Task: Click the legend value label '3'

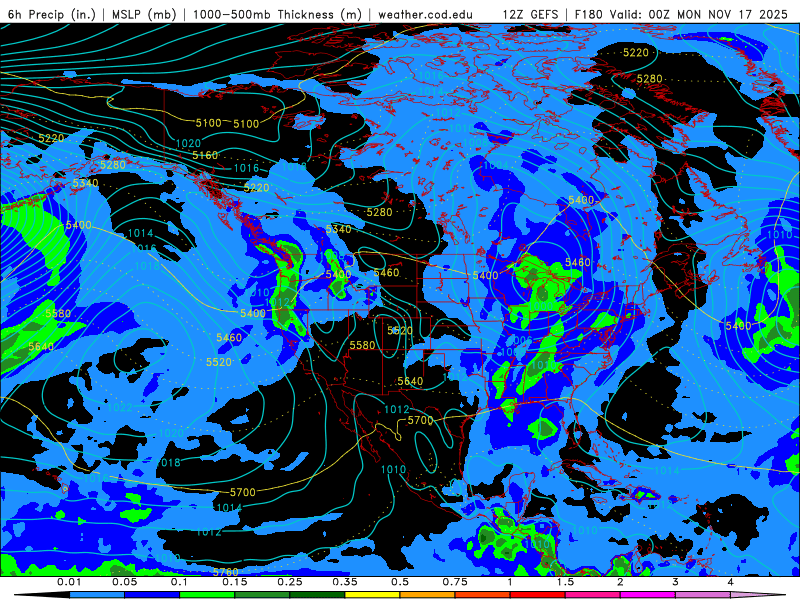Action: point(676,582)
